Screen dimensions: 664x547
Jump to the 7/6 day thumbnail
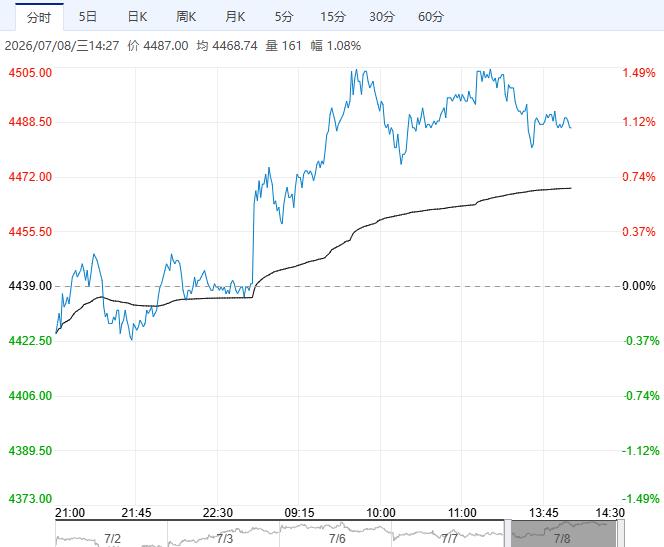pyautogui.click(x=337, y=539)
